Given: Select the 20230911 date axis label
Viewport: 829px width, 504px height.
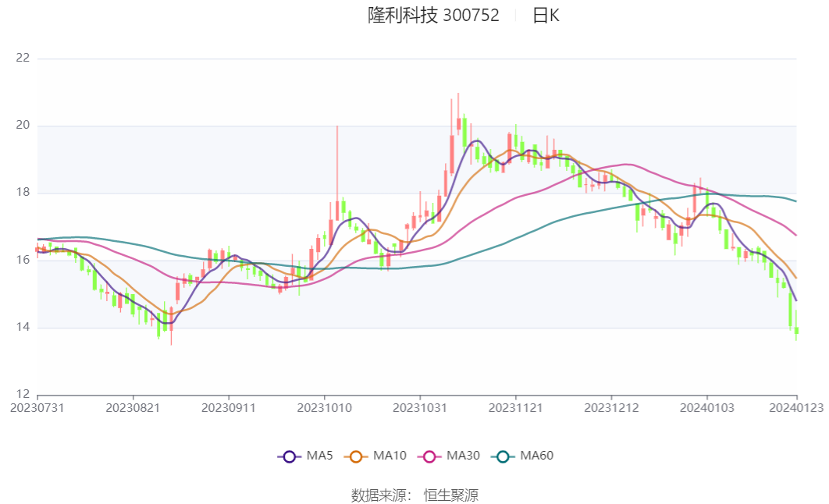Looking at the screenshot, I should click(x=229, y=408).
